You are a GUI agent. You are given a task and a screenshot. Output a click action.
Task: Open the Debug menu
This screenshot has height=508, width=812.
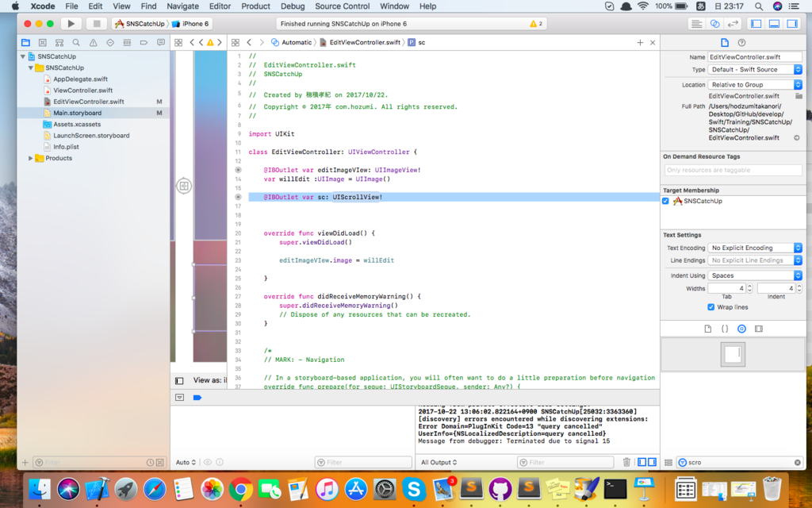coord(292,6)
